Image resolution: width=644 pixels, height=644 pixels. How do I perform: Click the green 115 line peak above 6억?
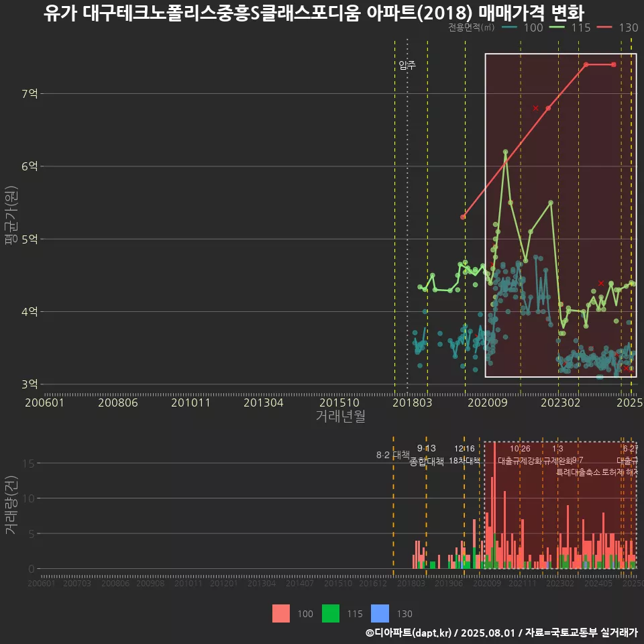coord(505,152)
